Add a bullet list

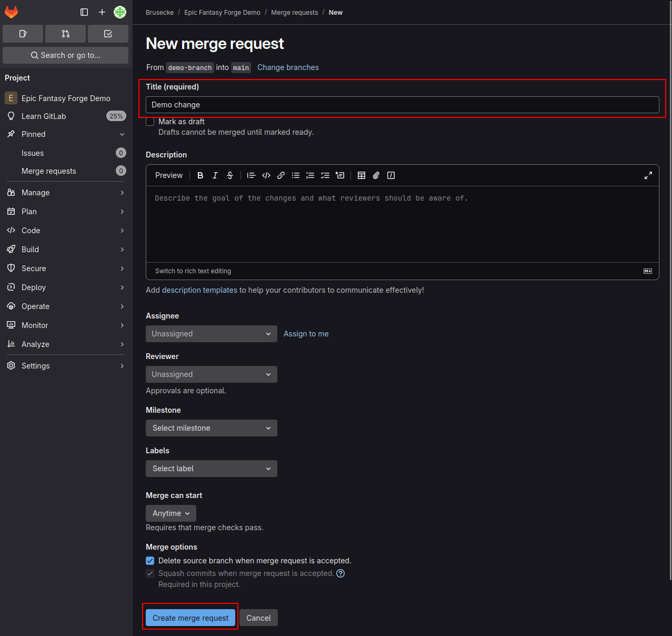tap(296, 175)
